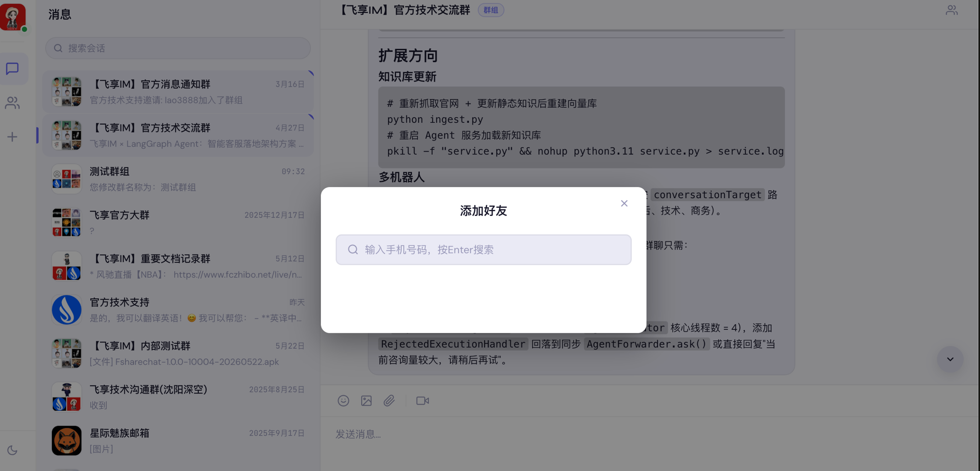The image size is (980, 471).
Task: Click group avatar of 测试群组
Action: pos(67,179)
